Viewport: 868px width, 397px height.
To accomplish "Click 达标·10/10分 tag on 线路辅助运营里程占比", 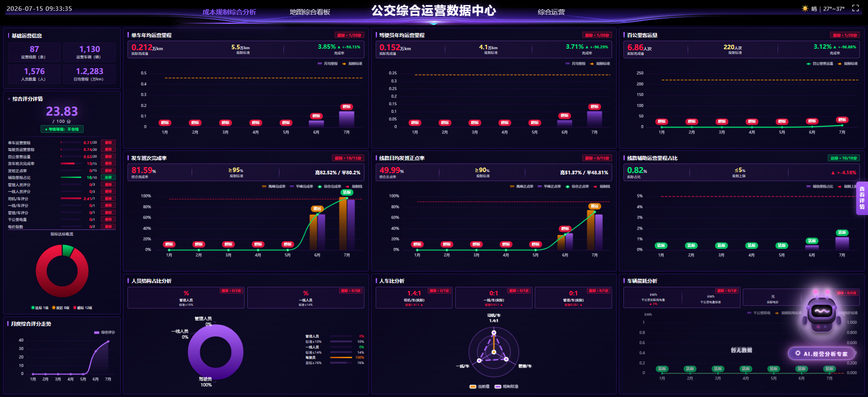I will 844,158.
